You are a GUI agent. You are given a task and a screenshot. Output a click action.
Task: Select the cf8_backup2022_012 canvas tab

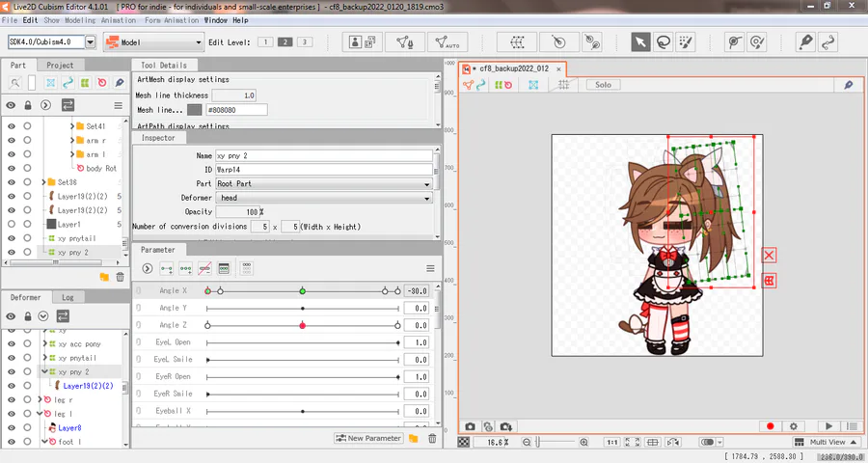click(513, 68)
